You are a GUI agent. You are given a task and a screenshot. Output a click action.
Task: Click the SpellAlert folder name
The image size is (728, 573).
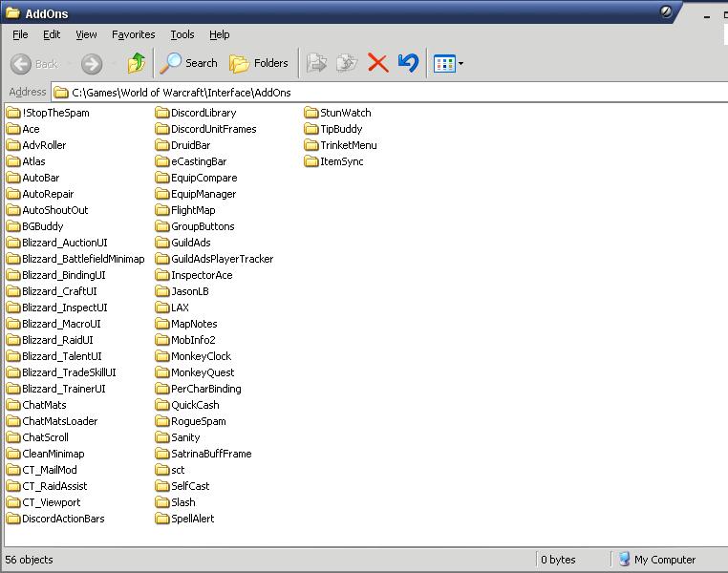coord(193,519)
